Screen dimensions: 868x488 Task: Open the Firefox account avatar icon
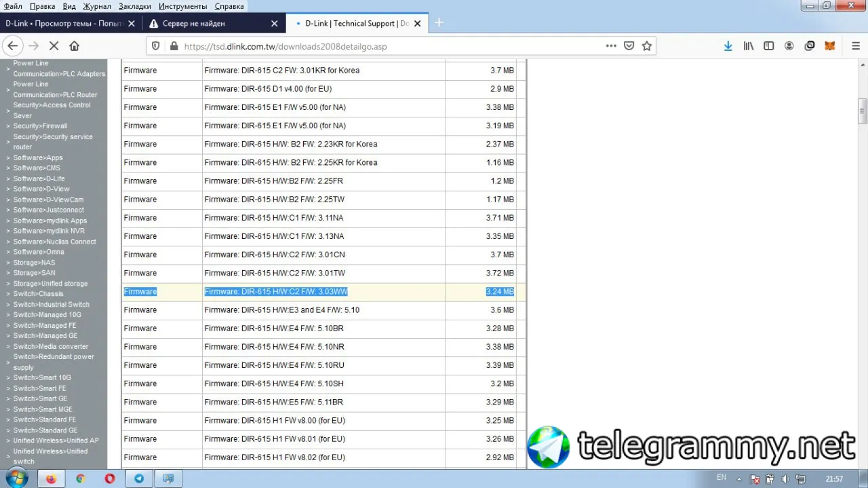pos(789,46)
